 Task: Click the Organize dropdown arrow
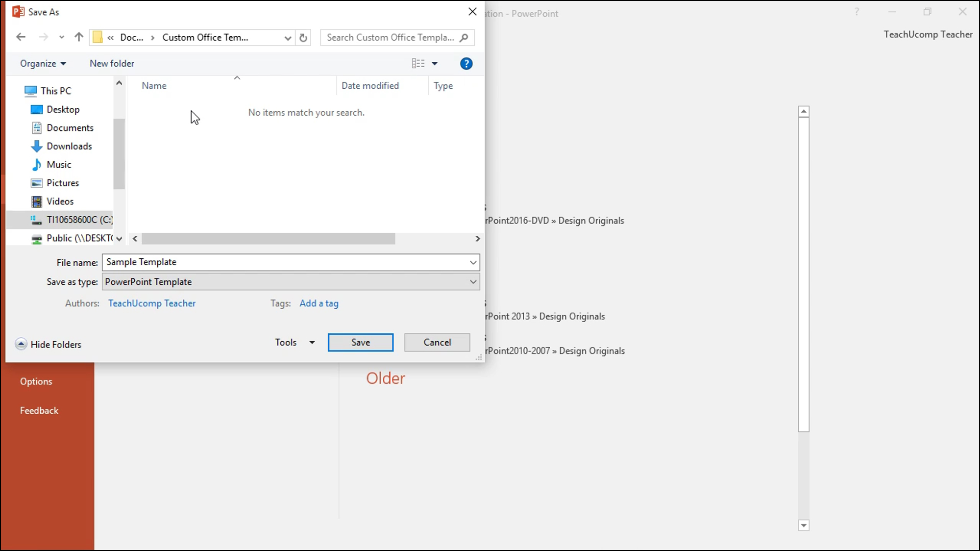(x=63, y=63)
